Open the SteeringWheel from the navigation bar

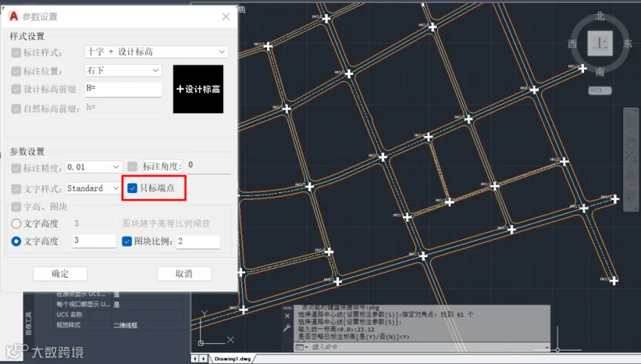click(x=631, y=122)
